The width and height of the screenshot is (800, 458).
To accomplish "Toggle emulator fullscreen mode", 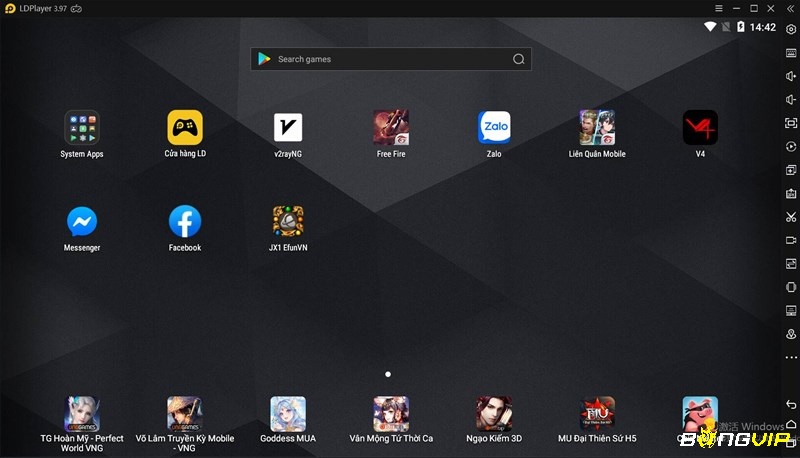I will click(791, 123).
